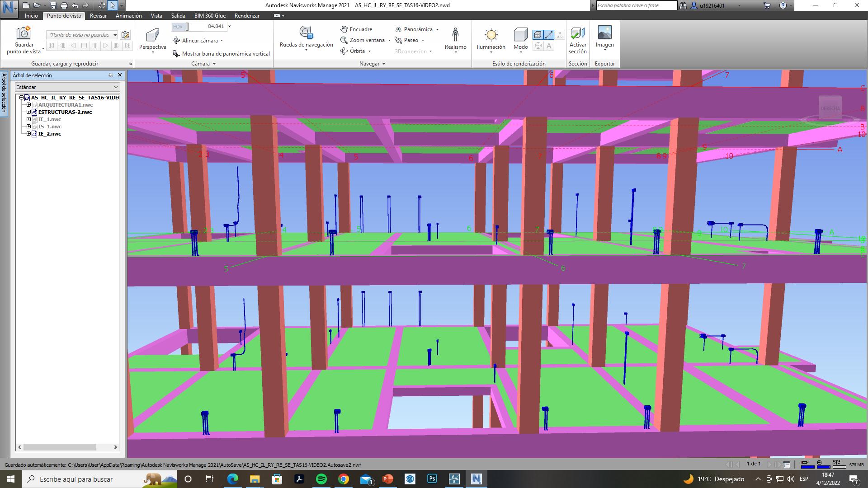This screenshot has height=488, width=868.
Task: Open Spotify from the Windows taskbar
Action: [x=321, y=479]
